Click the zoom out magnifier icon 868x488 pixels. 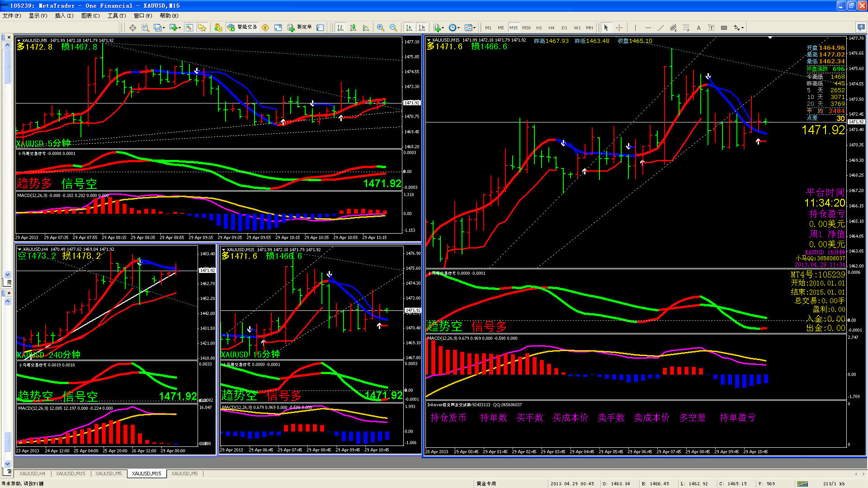tap(393, 28)
